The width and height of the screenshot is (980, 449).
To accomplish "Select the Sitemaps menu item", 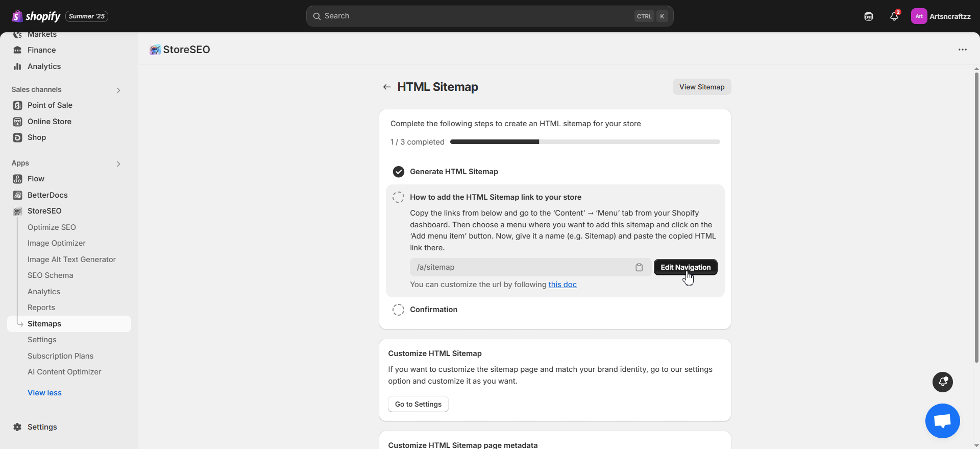I will (x=69, y=324).
